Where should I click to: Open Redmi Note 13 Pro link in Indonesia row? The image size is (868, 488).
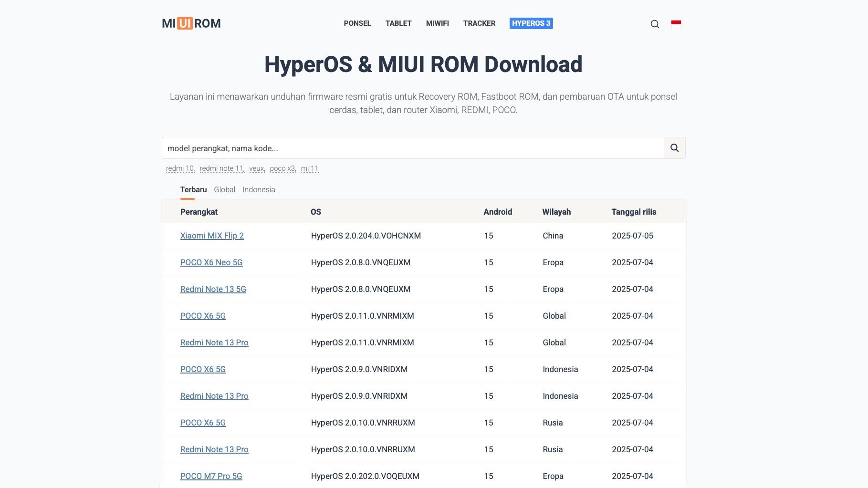coord(214,396)
